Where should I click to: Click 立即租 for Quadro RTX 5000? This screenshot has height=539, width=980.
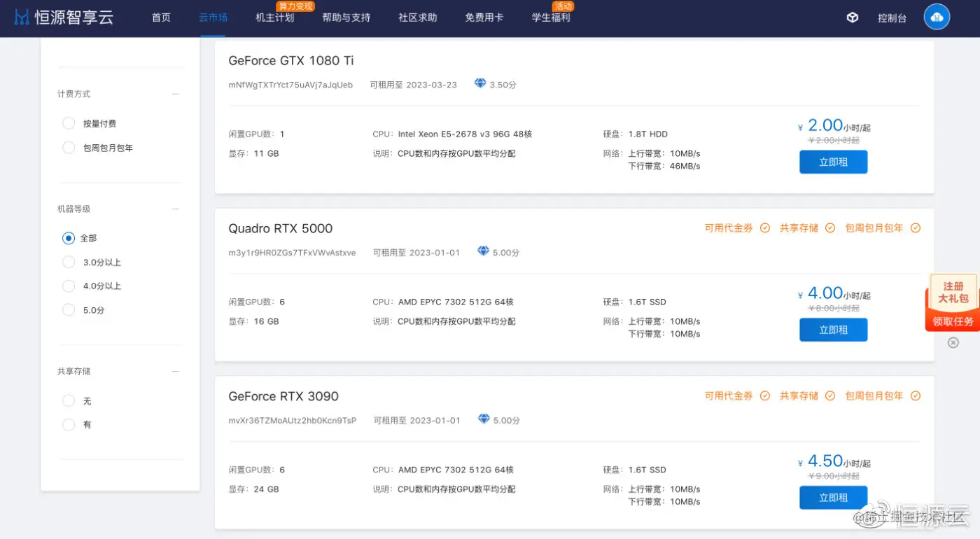tap(834, 330)
